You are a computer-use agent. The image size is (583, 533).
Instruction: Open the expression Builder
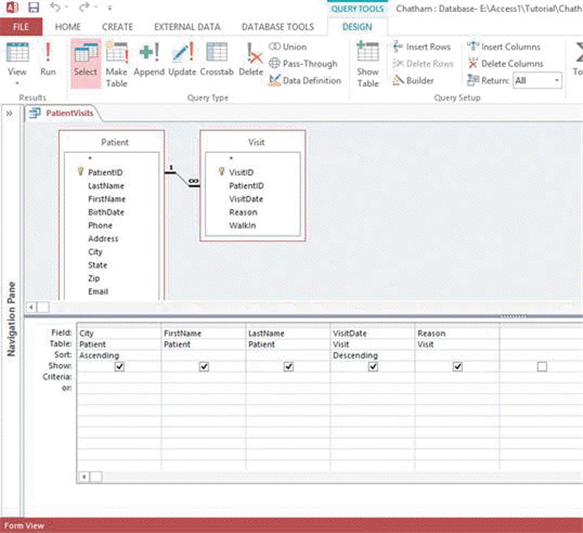pyautogui.click(x=413, y=80)
